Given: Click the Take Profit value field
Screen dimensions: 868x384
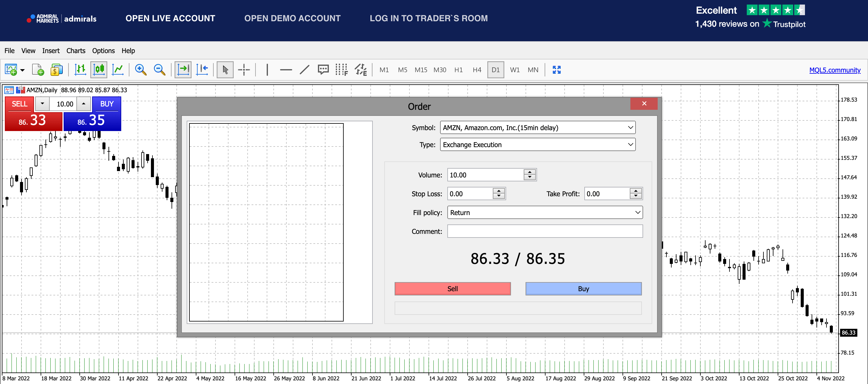Looking at the screenshot, I should [607, 194].
